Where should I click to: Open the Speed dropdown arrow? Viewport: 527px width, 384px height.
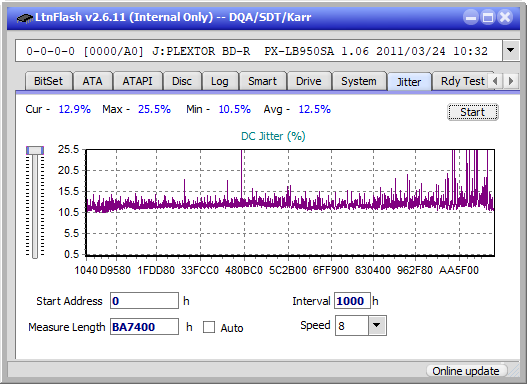tap(377, 325)
